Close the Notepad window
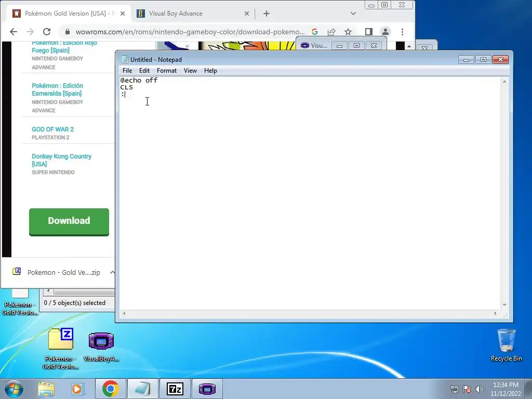The height and width of the screenshot is (399, 532). pyautogui.click(x=500, y=60)
